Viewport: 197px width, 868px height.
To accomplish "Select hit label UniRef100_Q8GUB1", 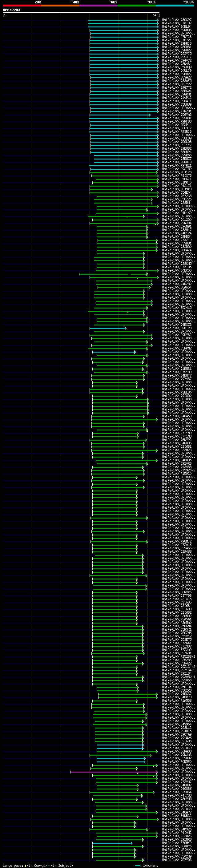I will [x=177, y=47].
